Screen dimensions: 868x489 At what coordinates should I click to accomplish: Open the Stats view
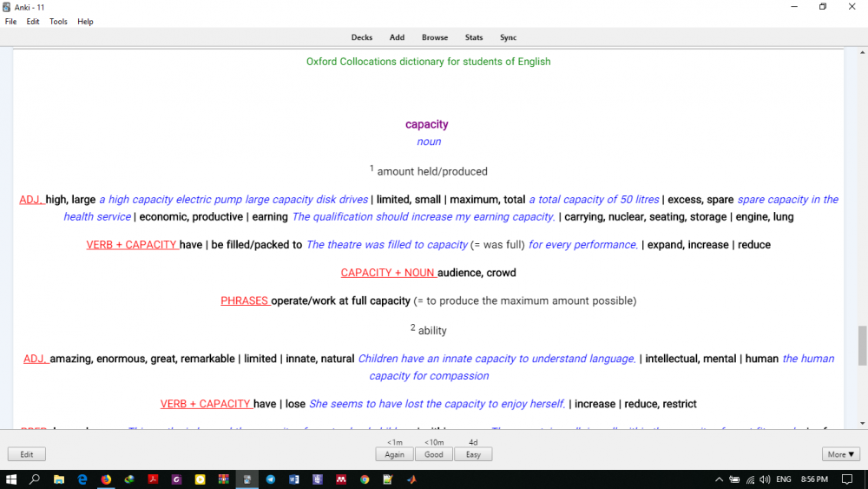coord(474,37)
